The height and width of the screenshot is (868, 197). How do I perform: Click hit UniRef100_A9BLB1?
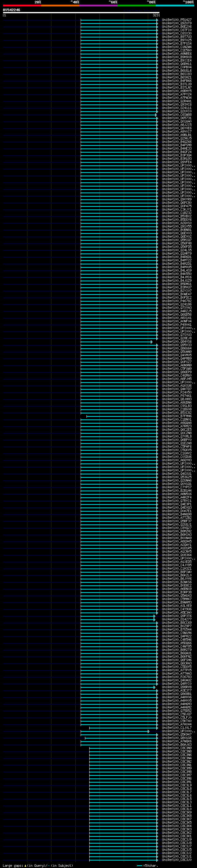(176, 135)
